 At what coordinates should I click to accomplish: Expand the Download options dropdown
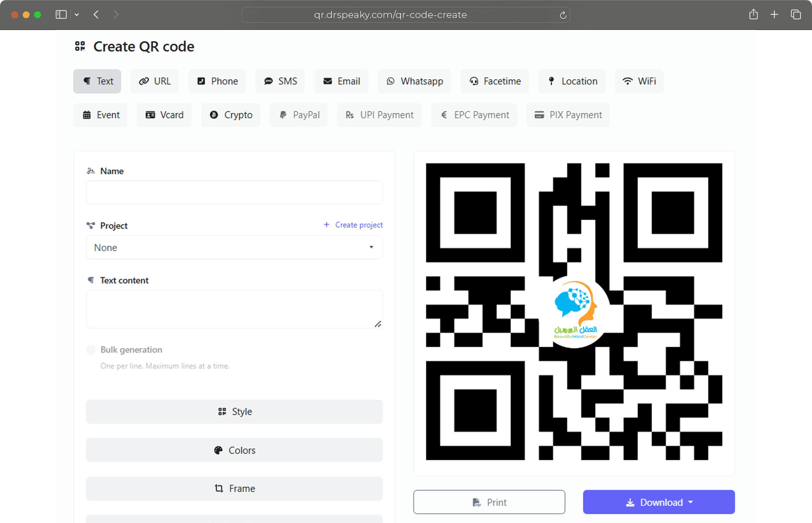click(x=658, y=502)
